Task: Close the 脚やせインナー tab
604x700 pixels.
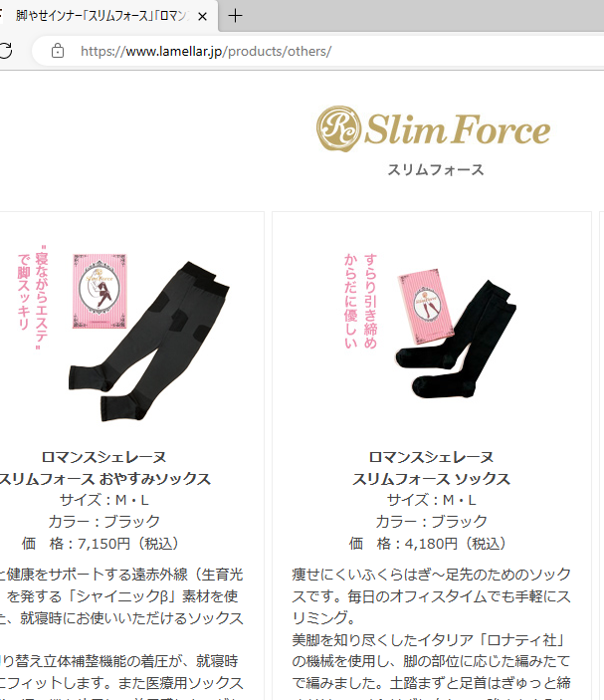Action: click(202, 17)
